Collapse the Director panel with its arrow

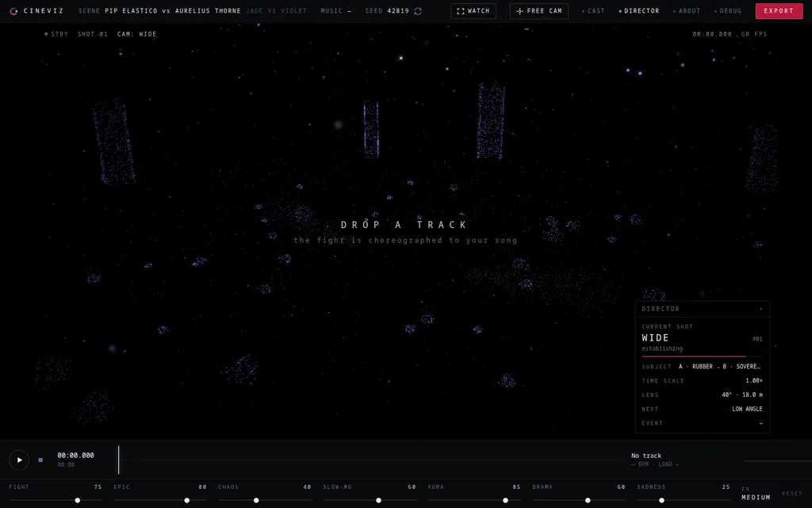pos(760,309)
